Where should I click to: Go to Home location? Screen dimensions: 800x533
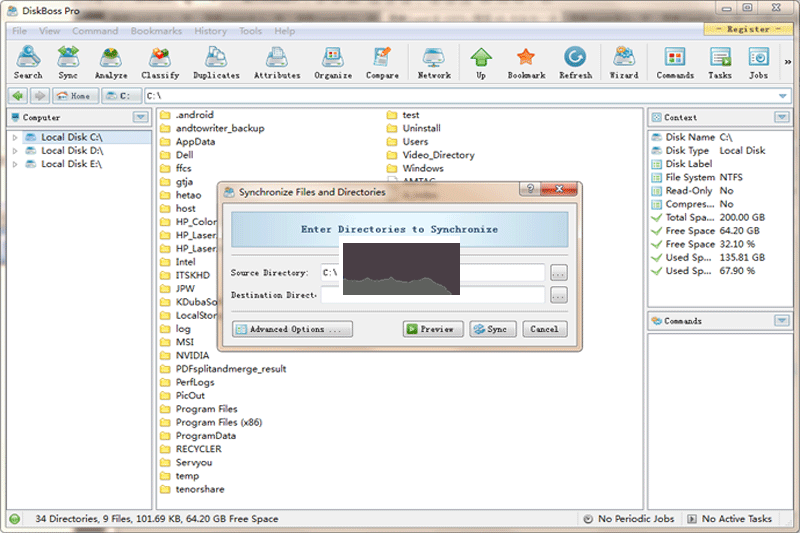coord(75,96)
